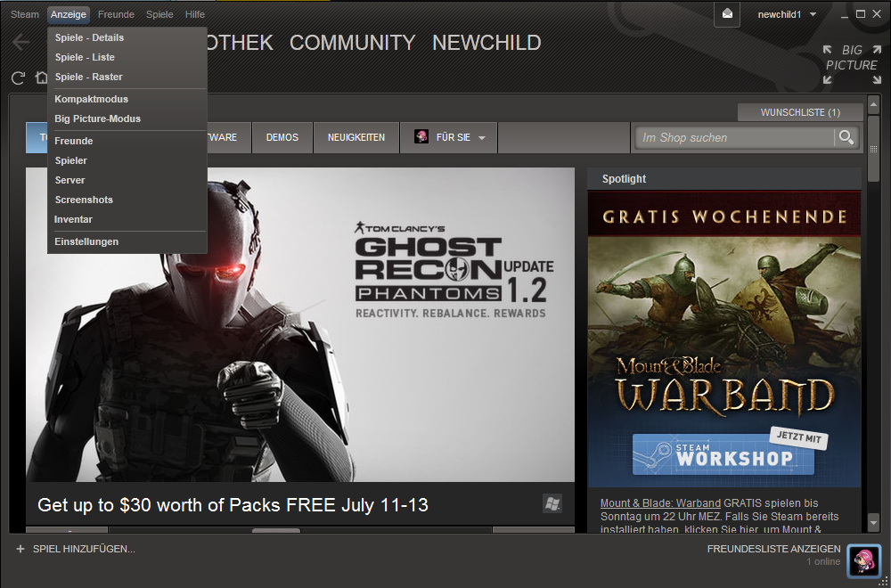Screen dimensions: 891x588
Task: Switch to the DEMOS store tab
Action: [282, 137]
